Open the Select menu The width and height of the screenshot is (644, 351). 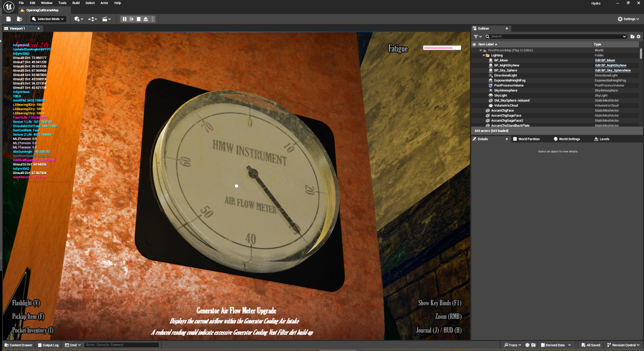point(90,3)
